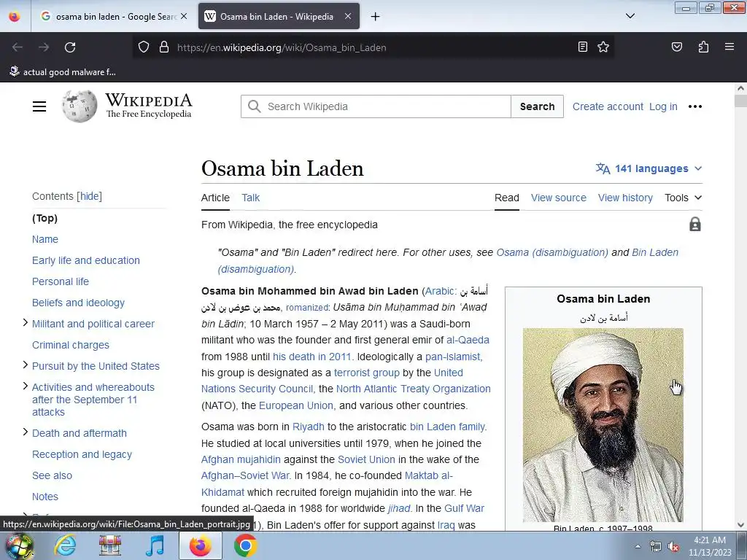Expand Militant and political career section
This screenshot has width=747, height=560.
[x=26, y=323]
